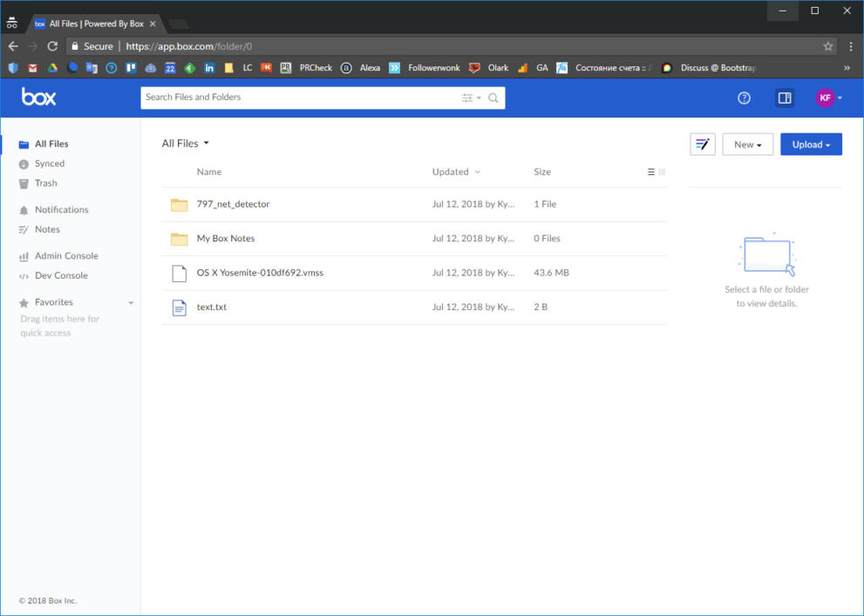Switch to list view layout
Image resolution: width=864 pixels, height=616 pixels.
coord(649,172)
